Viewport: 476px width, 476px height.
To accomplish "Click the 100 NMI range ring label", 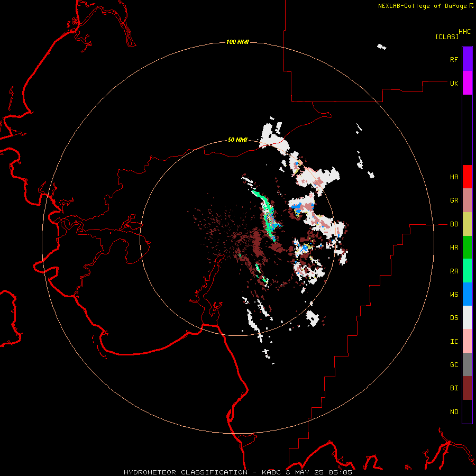I will pos(237,42).
